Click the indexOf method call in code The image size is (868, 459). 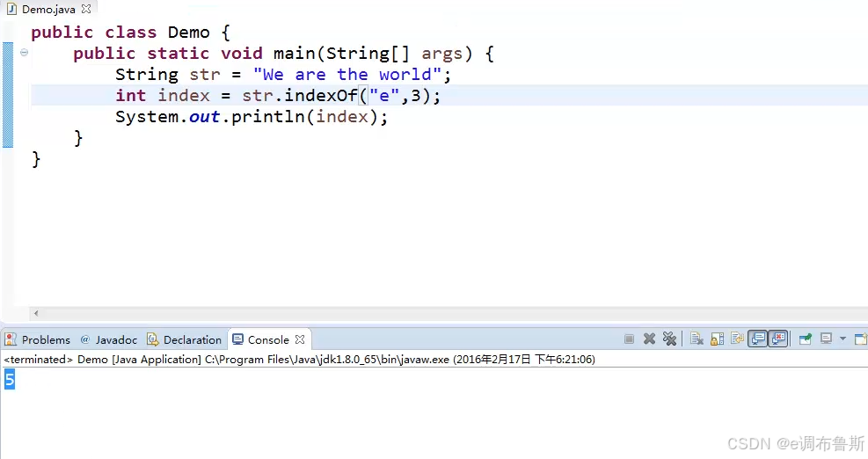click(x=321, y=95)
